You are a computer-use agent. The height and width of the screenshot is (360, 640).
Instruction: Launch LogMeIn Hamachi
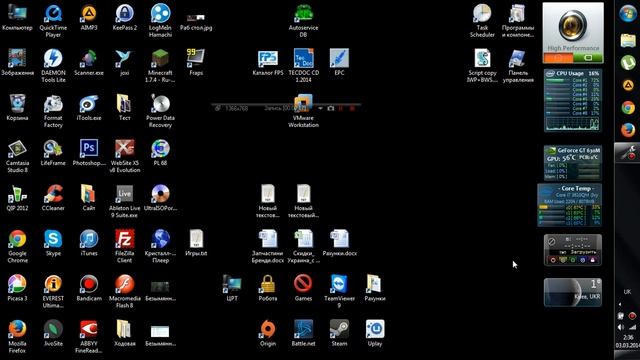(x=160, y=20)
